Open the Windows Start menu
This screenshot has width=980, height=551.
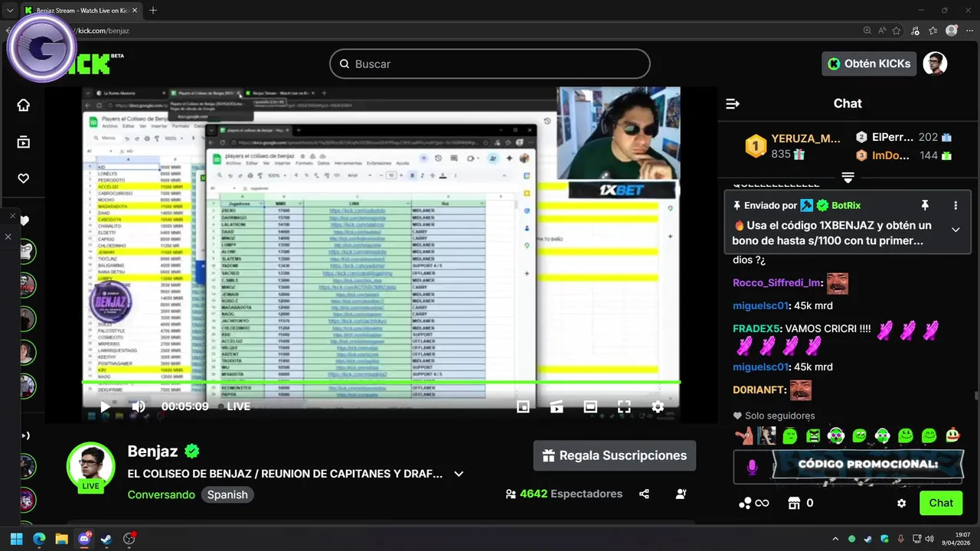tap(16, 539)
